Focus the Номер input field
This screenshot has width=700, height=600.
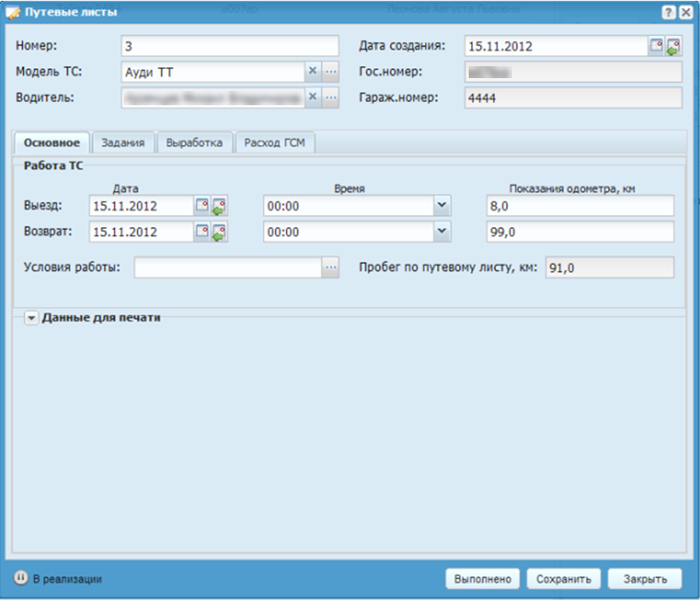(x=230, y=46)
